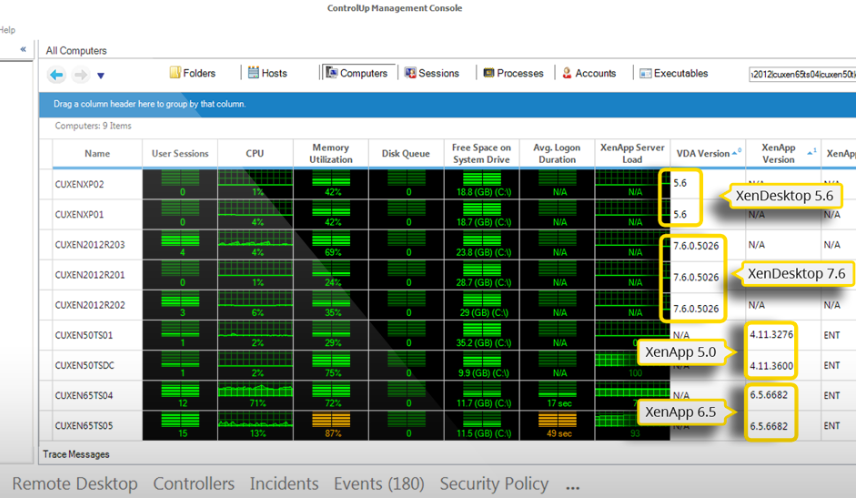The width and height of the screenshot is (856, 498).
Task: Open the navigation history dropdown arrow
Action: click(100, 75)
